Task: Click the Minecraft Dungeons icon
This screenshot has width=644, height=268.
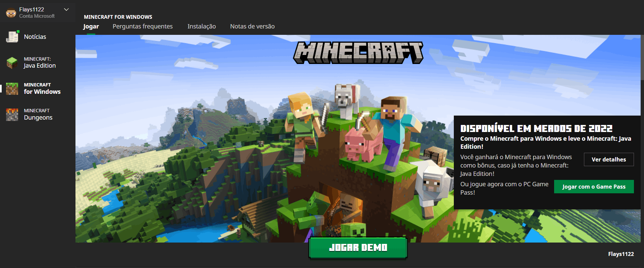Action: pyautogui.click(x=12, y=114)
